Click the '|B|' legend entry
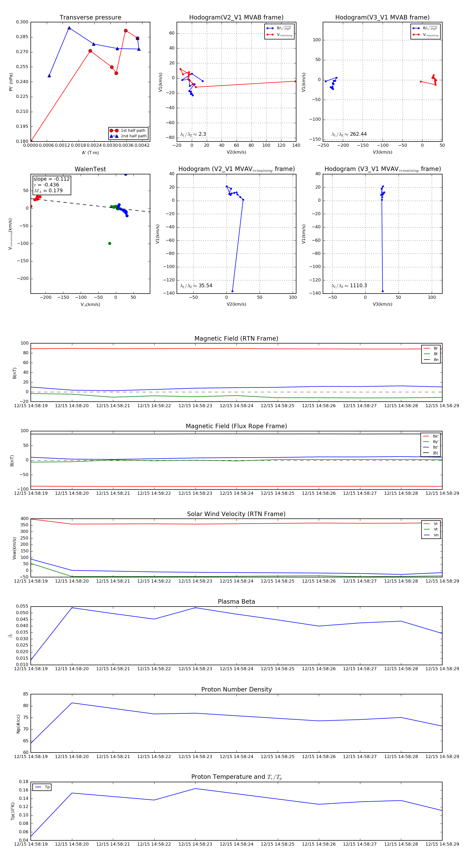The height and width of the screenshot is (868, 473). (431, 453)
